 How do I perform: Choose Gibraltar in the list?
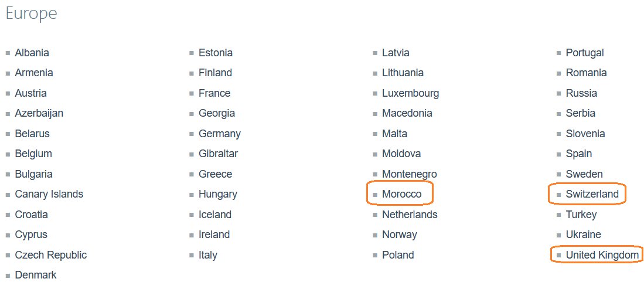point(218,154)
